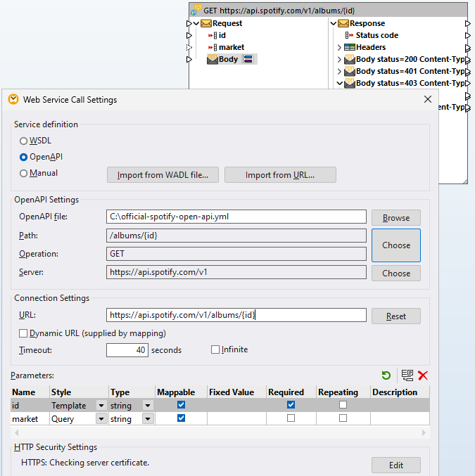The height and width of the screenshot is (476, 475).
Task: Click the green refresh parameters icon
Action: point(386,376)
